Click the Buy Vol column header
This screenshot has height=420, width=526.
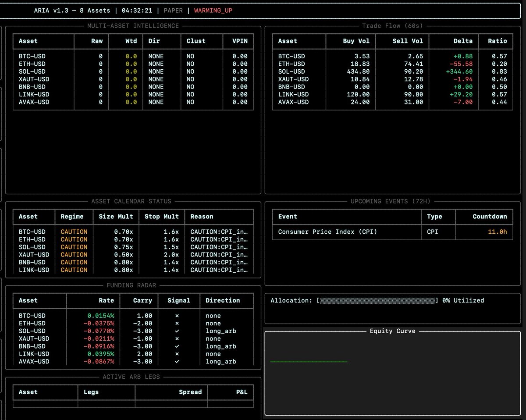click(x=356, y=41)
